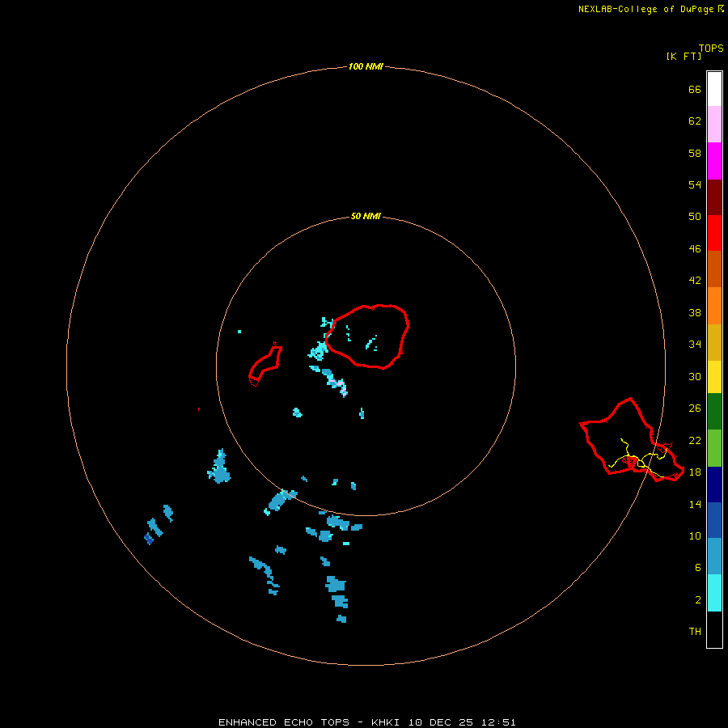Click the legend value '54'

[695, 184]
